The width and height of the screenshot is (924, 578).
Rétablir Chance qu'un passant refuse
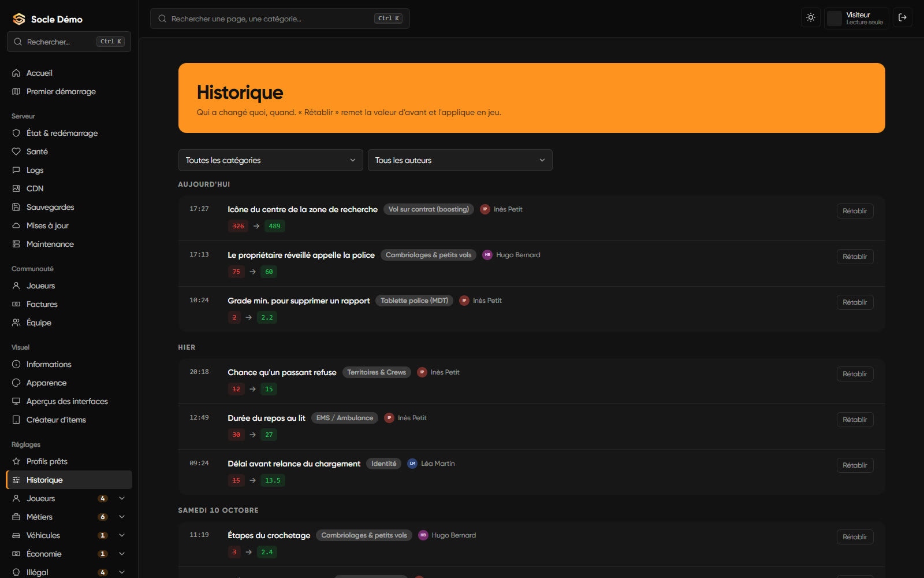tap(855, 374)
